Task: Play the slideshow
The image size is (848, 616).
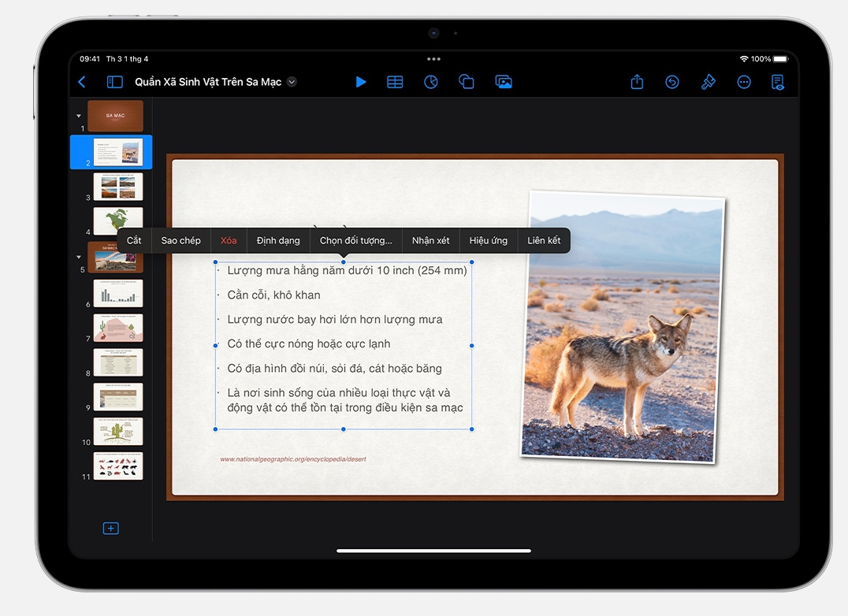Action: pyautogui.click(x=360, y=82)
